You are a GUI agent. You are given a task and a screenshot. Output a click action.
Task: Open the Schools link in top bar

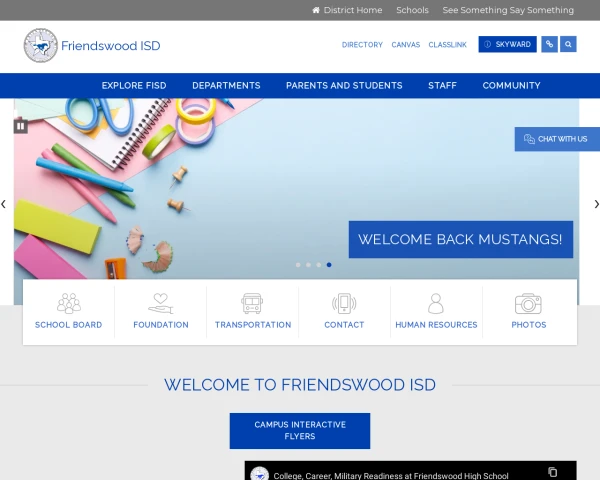pos(412,10)
